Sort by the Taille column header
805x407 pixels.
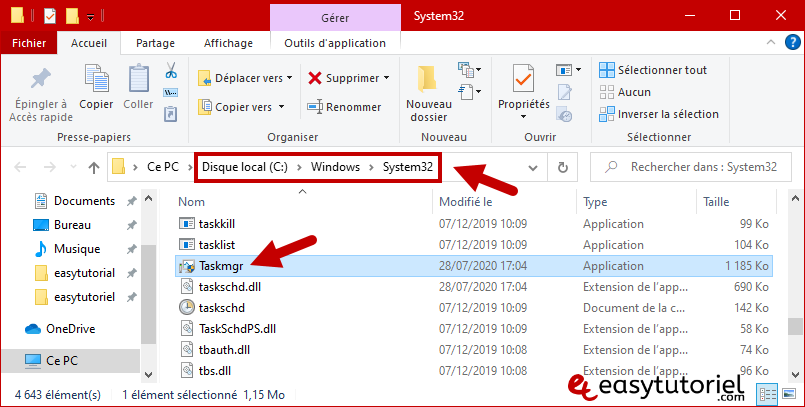(x=716, y=202)
